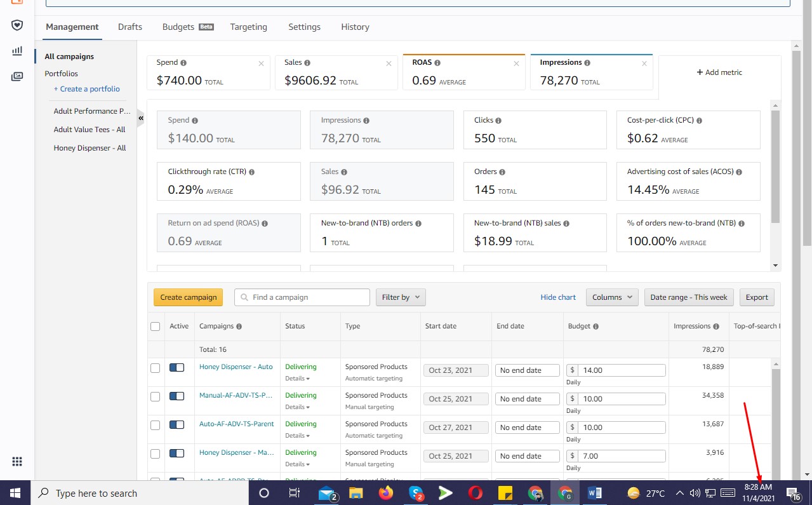Select the bar-chart analytics icon in sidebar

point(17,51)
